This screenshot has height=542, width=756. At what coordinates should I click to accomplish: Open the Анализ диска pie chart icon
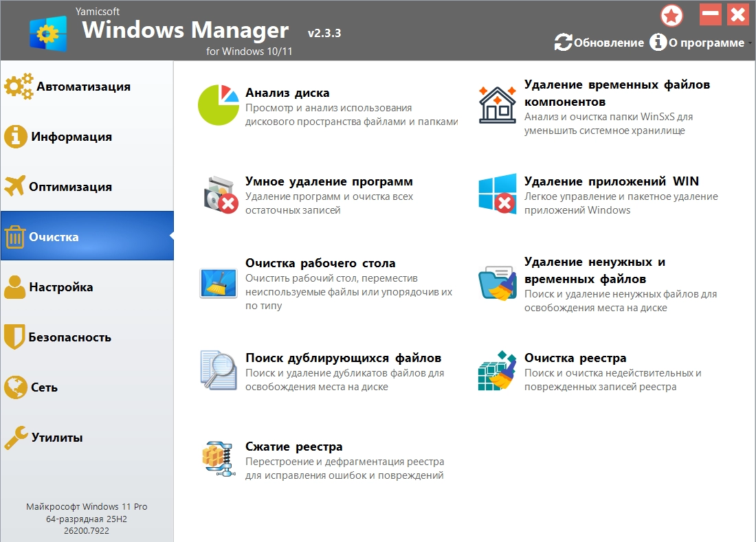(x=219, y=105)
